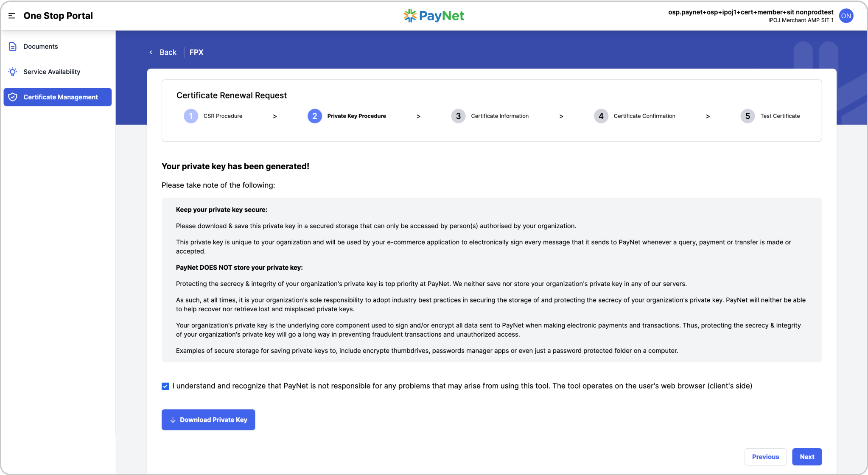Go to CSR Procedure step label

coord(223,116)
